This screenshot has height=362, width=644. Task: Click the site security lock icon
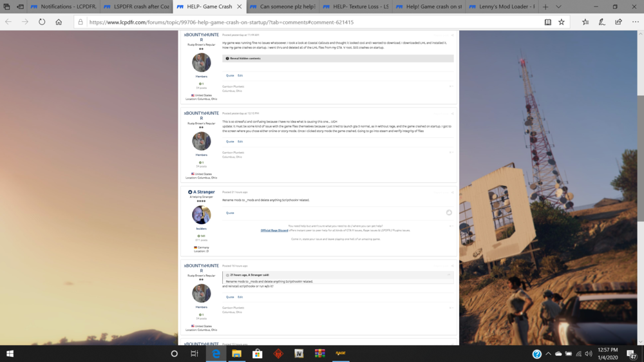(x=80, y=22)
